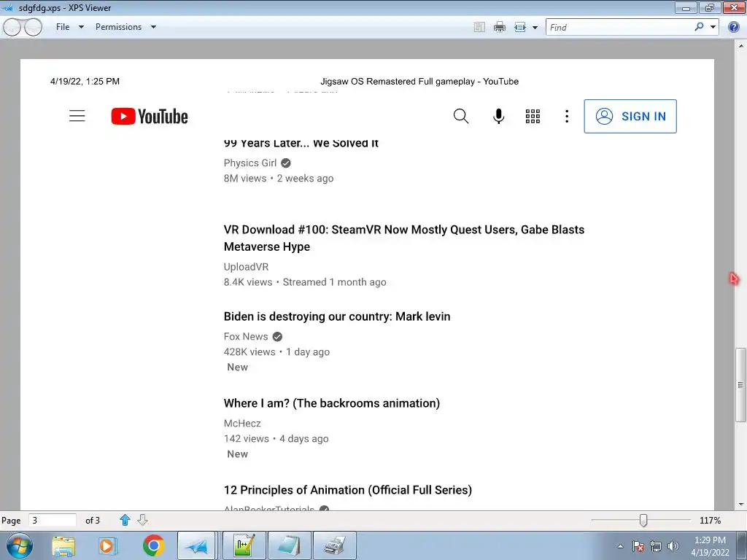Click the Find magnifier icon
747x560 pixels.
pos(699,27)
